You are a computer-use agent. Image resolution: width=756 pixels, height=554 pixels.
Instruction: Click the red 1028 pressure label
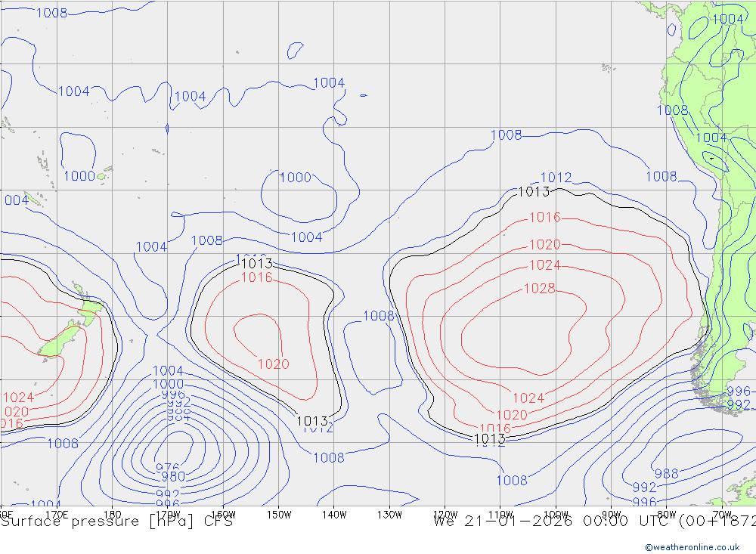(540, 288)
